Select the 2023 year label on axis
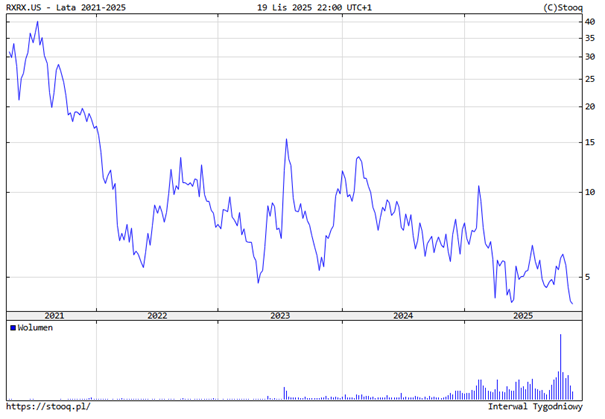 (280, 315)
